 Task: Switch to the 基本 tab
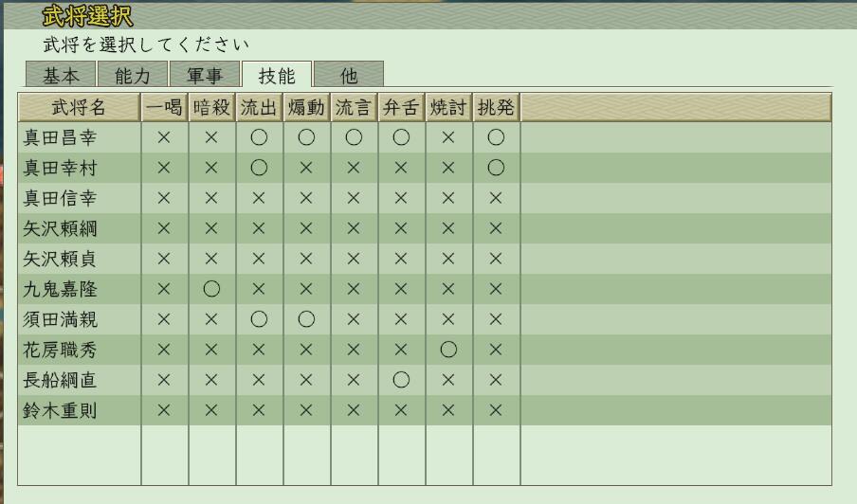[x=60, y=76]
